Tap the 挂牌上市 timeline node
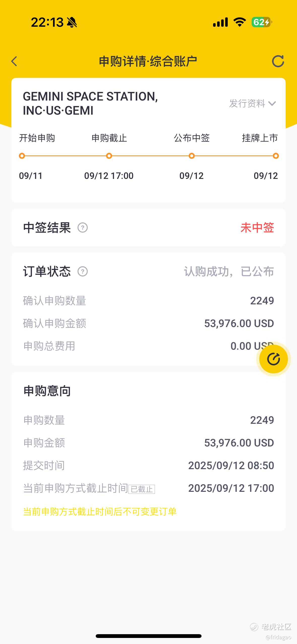 [x=276, y=156]
